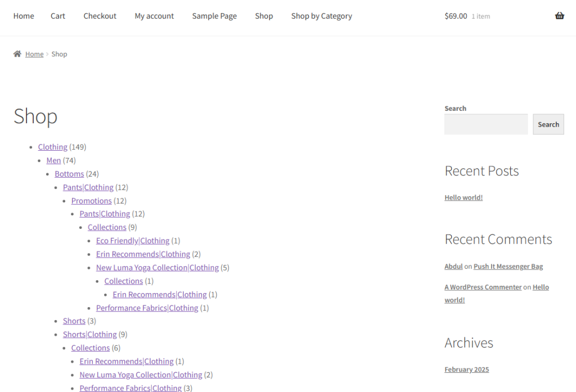Select the Men category link
The width and height of the screenshot is (576, 392).
53,160
